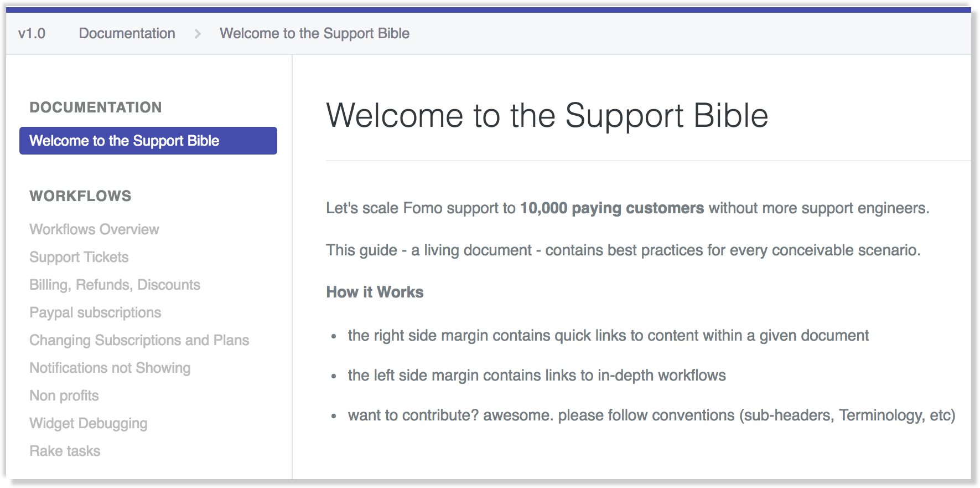Image resolution: width=980 pixels, height=488 pixels.
Task: Collapse the WORKFLOWS section header
Action: [80, 196]
